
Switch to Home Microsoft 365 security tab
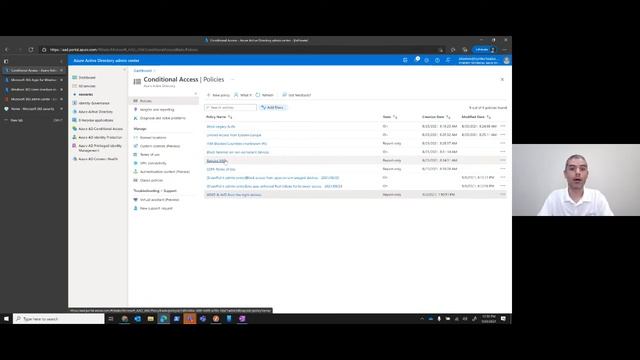[x=33, y=109]
